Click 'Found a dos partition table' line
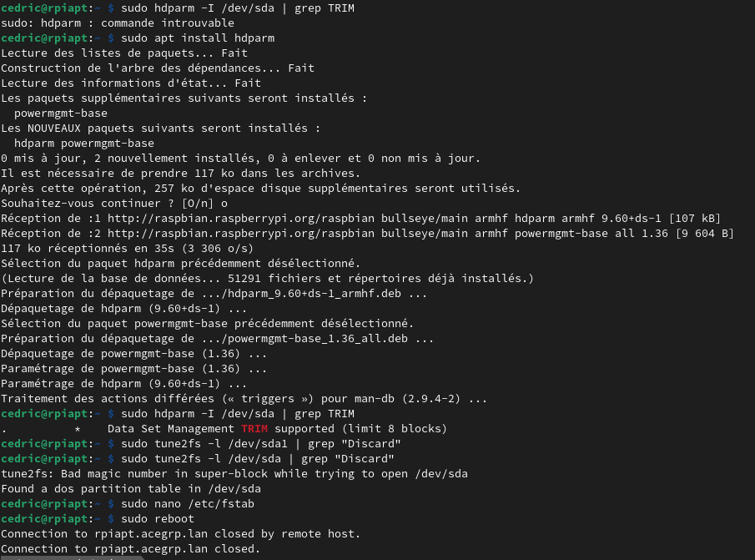The width and height of the screenshot is (755, 560). coord(131,489)
